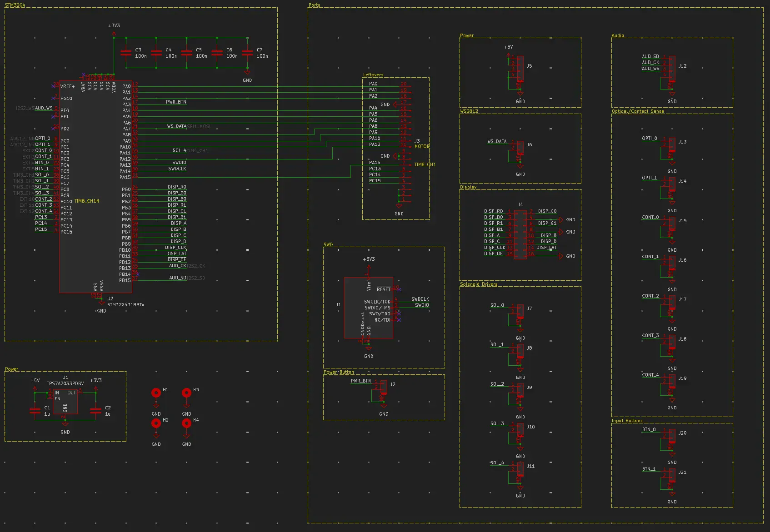Select the J4 display connector symbol
The height and width of the screenshot is (532, 770).
[520, 235]
